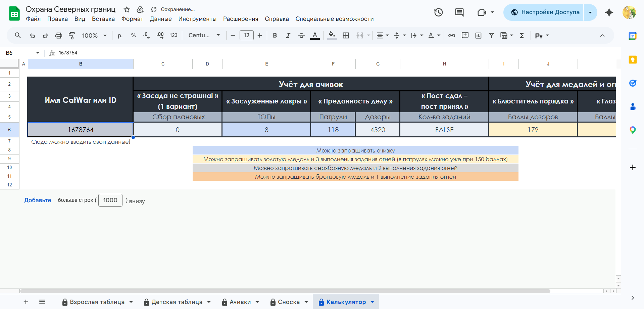Open the comments icon at top
Image resolution: width=644 pixels, height=309 pixels.
[459, 12]
